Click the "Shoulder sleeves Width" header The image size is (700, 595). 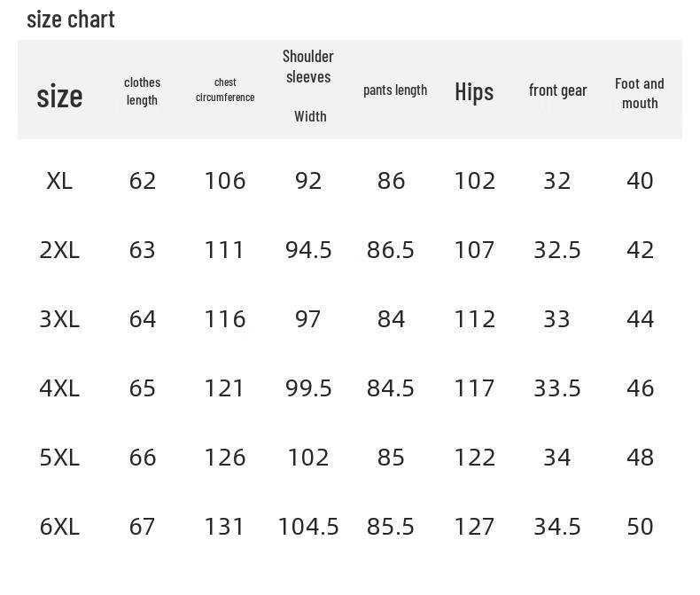(308, 85)
